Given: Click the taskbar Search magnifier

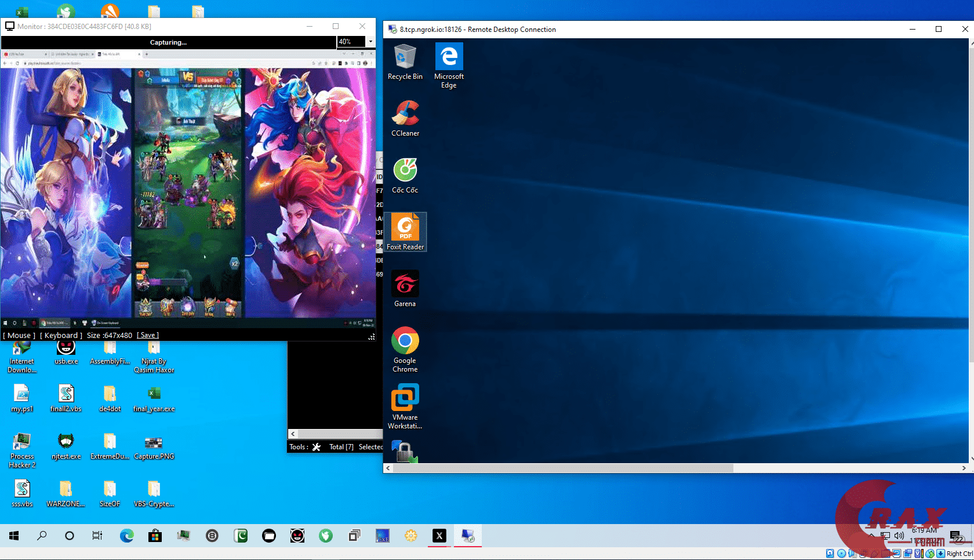Looking at the screenshot, I should (42, 536).
